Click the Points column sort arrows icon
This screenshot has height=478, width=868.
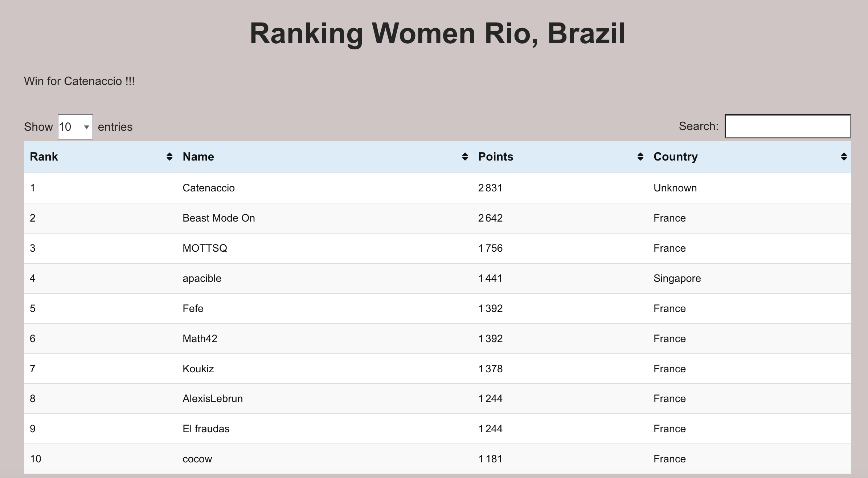pos(640,157)
